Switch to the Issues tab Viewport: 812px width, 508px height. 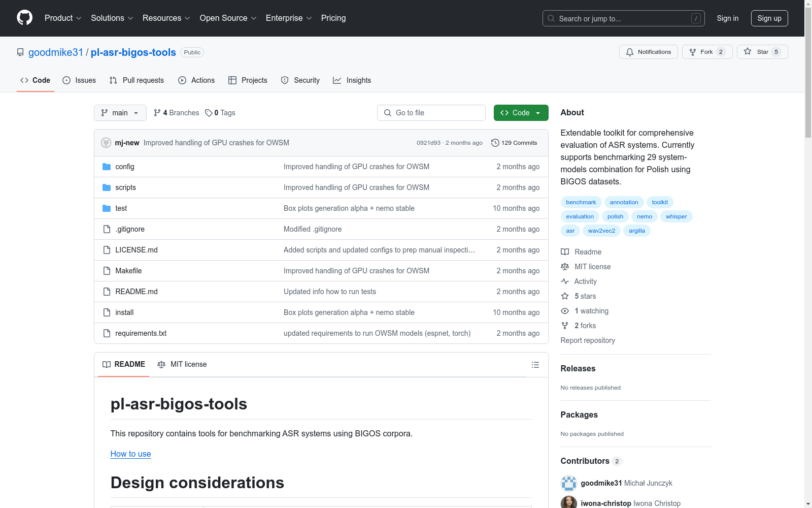click(x=79, y=80)
